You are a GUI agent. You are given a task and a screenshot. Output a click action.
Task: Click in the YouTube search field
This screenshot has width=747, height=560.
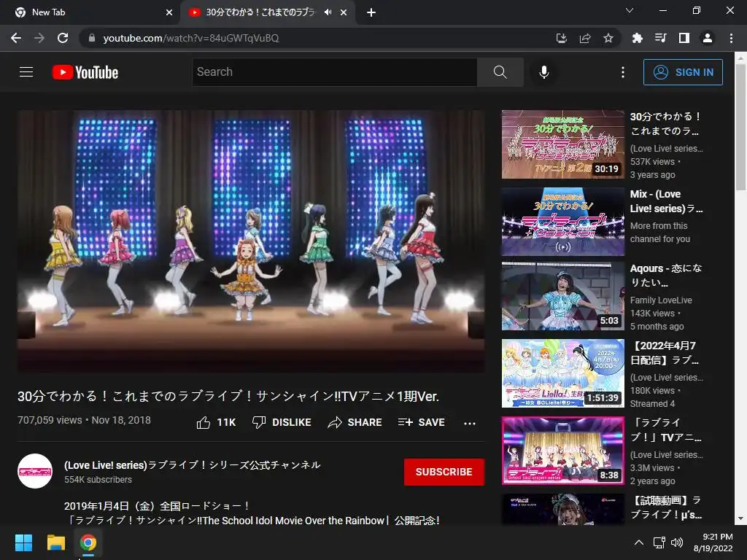334,72
